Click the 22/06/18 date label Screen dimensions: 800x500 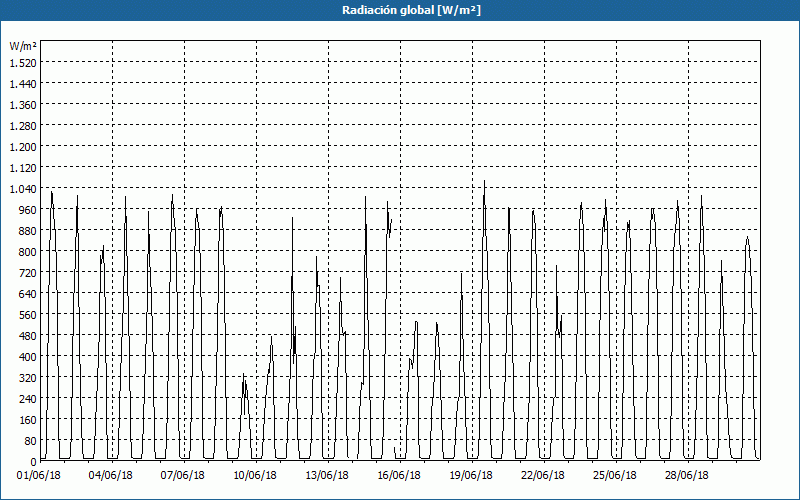543,475
